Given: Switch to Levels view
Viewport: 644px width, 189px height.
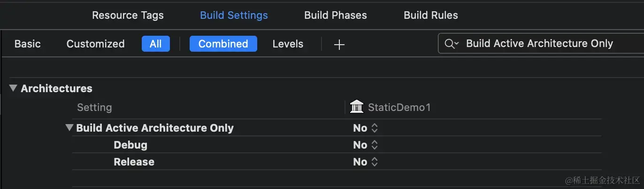Looking at the screenshot, I should click(288, 44).
